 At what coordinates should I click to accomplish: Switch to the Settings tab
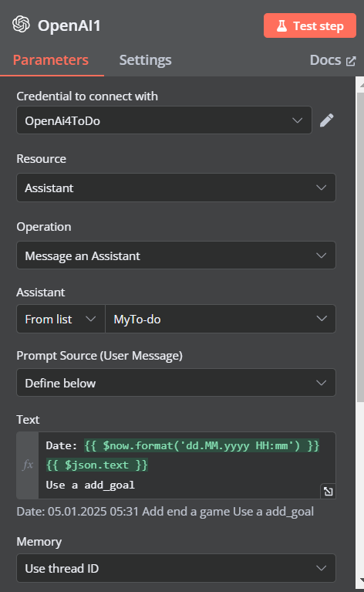click(x=145, y=60)
